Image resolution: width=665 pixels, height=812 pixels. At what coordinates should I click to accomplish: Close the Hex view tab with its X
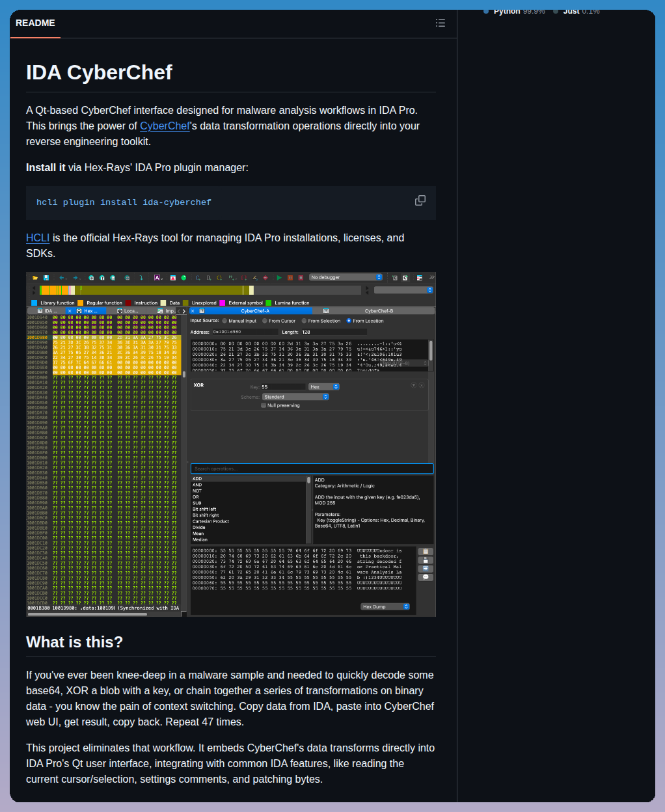tap(70, 311)
